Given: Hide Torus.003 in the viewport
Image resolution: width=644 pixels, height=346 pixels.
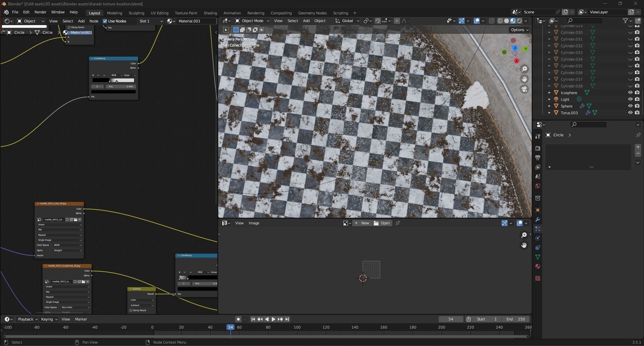Looking at the screenshot, I should (630, 113).
